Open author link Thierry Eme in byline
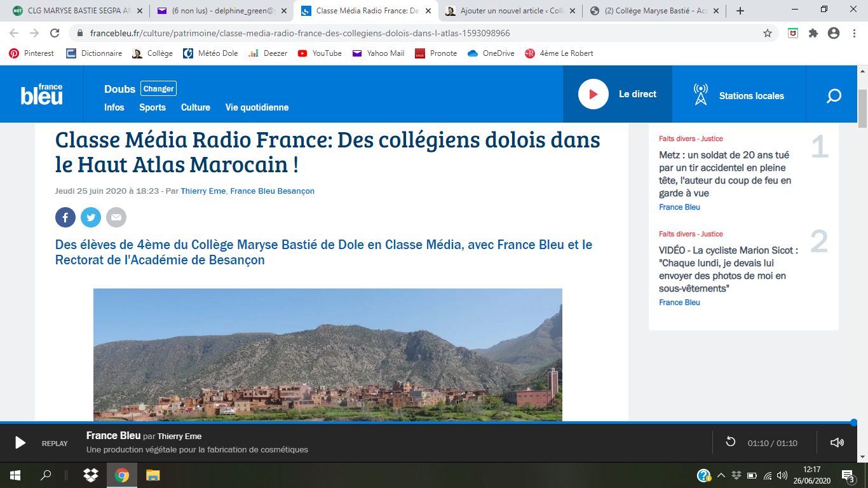 tap(203, 191)
